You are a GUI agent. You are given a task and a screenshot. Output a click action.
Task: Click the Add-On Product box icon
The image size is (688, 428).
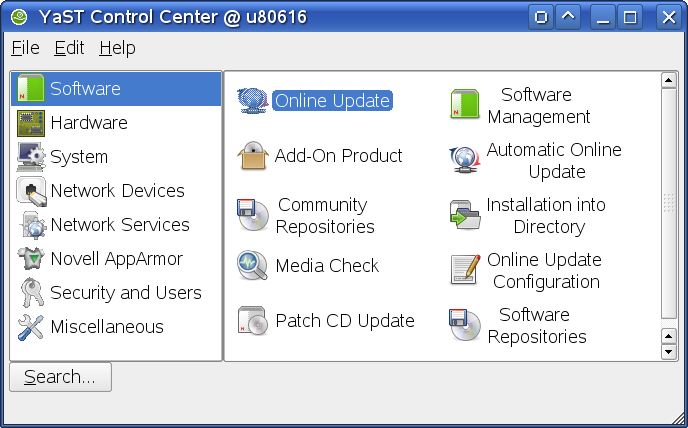pos(252,155)
